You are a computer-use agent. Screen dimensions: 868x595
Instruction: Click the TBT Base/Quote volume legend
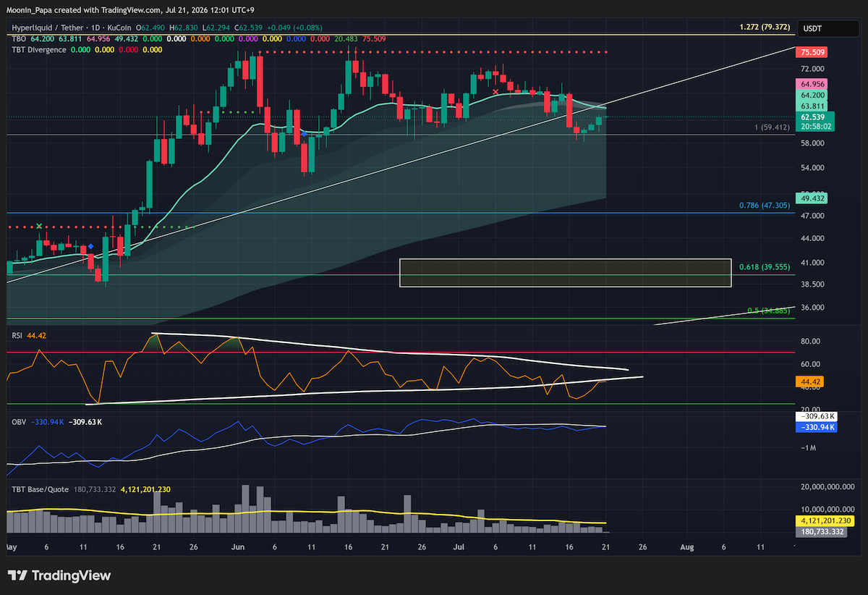pos(41,489)
